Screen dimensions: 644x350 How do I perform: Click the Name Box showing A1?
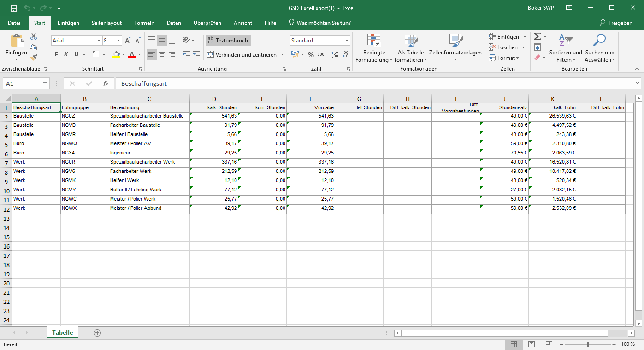(x=26, y=83)
